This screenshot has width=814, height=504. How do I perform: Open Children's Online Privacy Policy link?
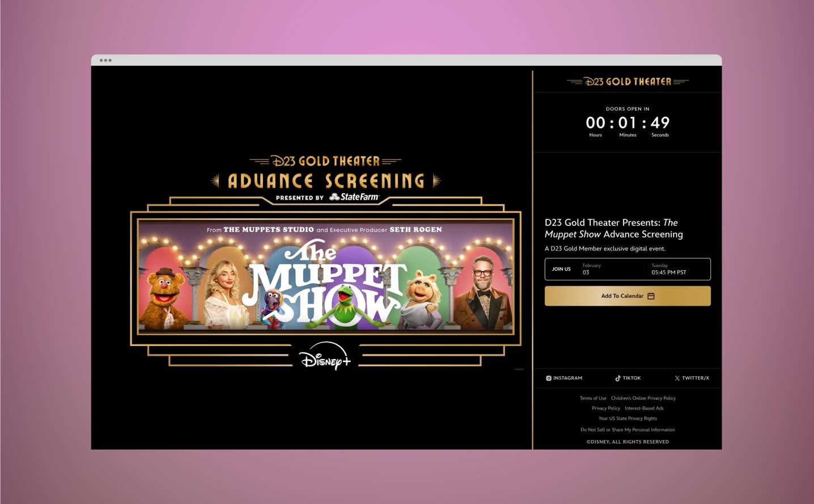coord(643,398)
